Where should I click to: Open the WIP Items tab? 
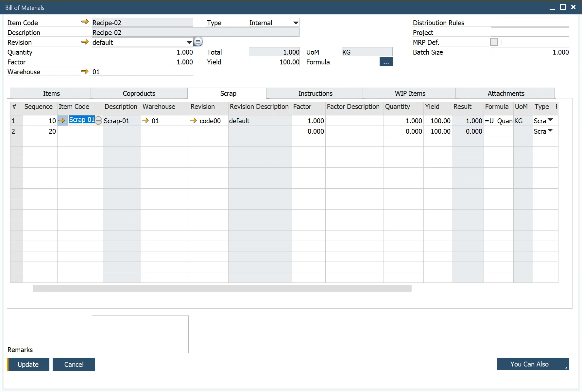(410, 94)
